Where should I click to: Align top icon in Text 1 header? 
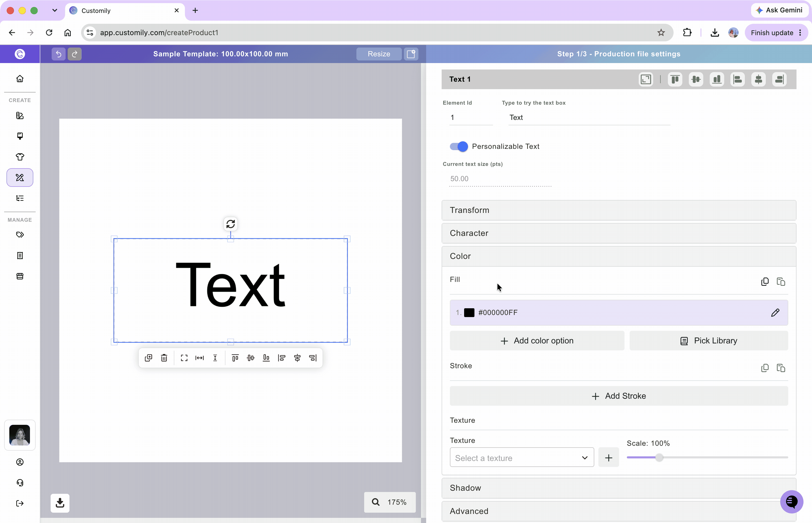[675, 80]
